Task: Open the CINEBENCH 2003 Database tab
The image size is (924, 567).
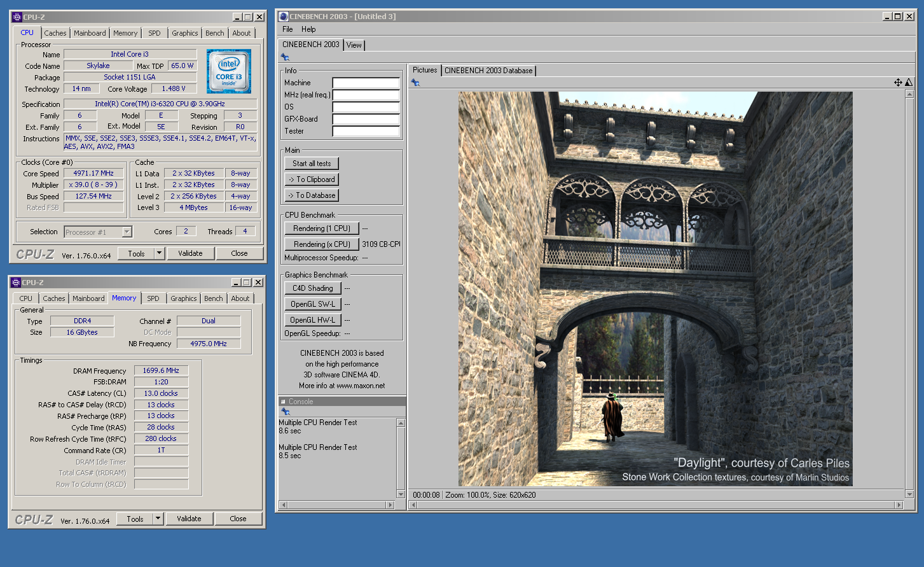Action: pyautogui.click(x=488, y=71)
